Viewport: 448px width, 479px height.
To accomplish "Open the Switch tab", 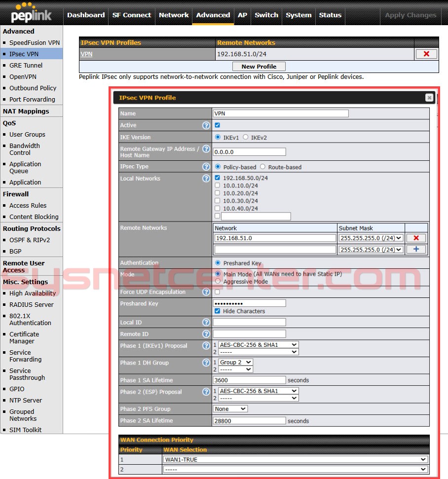I will 266,15.
